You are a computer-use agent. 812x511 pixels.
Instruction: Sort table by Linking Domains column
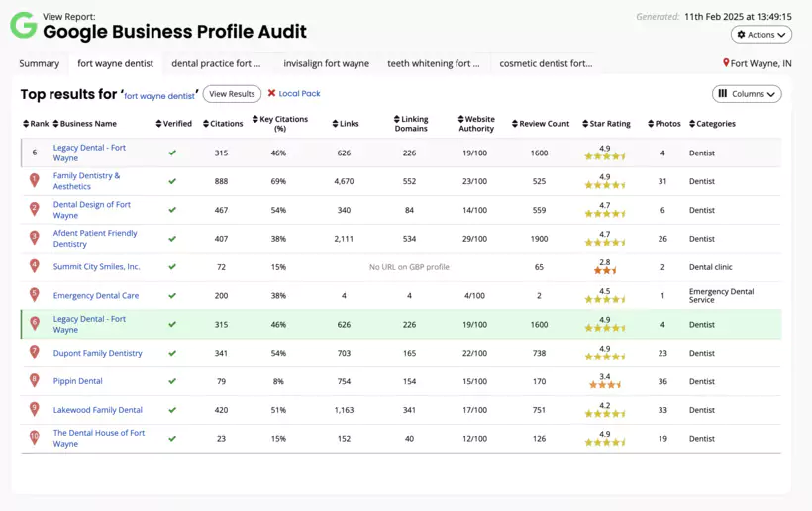click(411, 123)
